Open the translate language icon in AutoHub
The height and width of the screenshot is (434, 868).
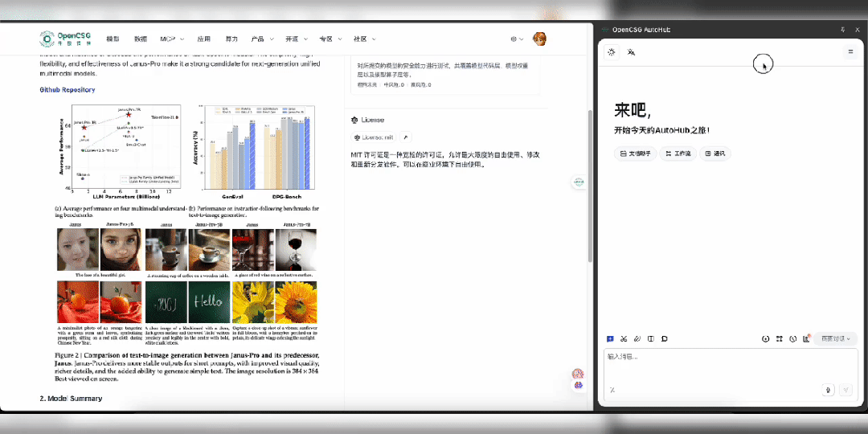coord(631,52)
